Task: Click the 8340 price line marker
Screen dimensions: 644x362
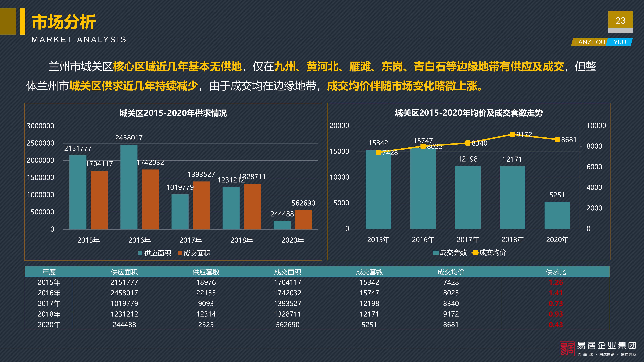Action: 468,143
